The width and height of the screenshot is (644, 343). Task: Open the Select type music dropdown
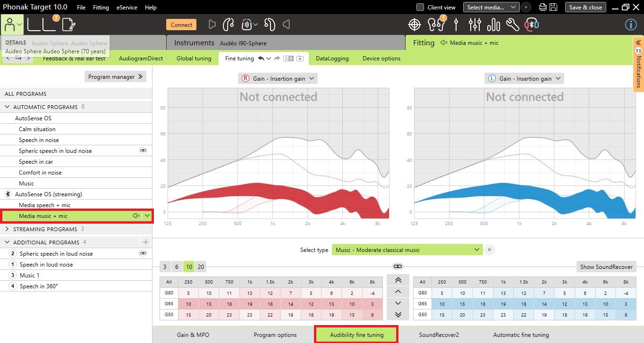(x=407, y=250)
